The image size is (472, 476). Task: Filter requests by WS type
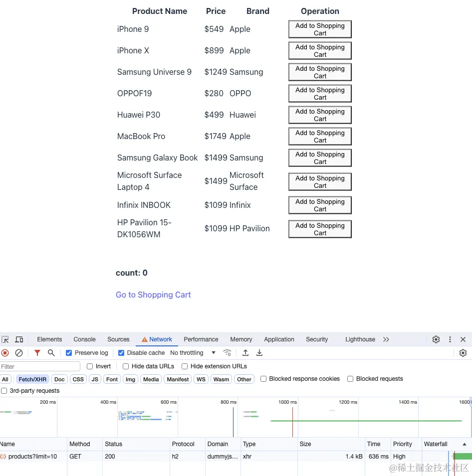(201, 379)
